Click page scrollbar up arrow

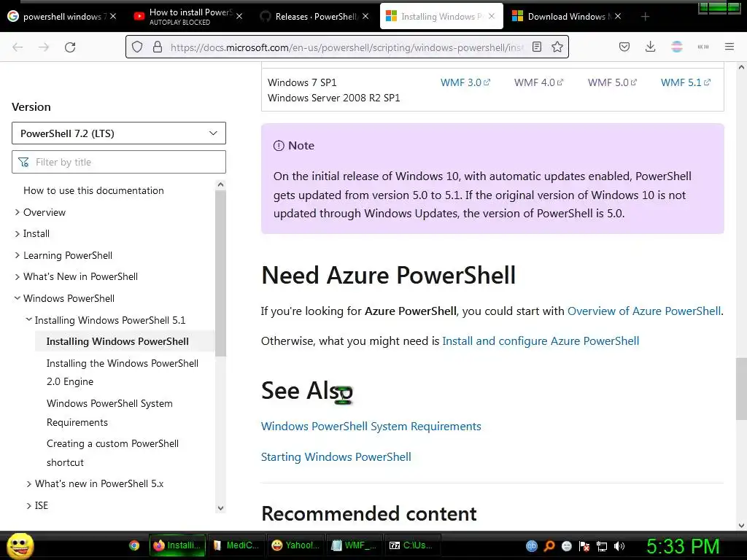click(x=741, y=67)
